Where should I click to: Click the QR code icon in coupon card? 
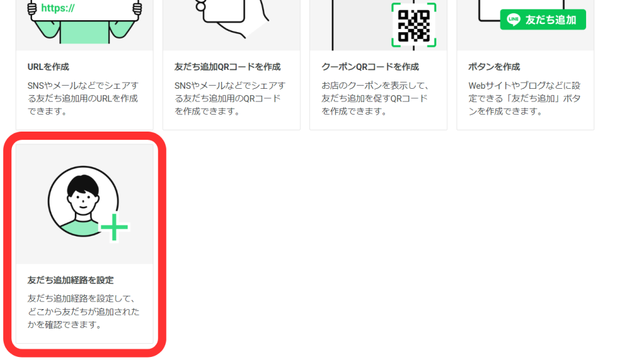pyautogui.click(x=414, y=25)
